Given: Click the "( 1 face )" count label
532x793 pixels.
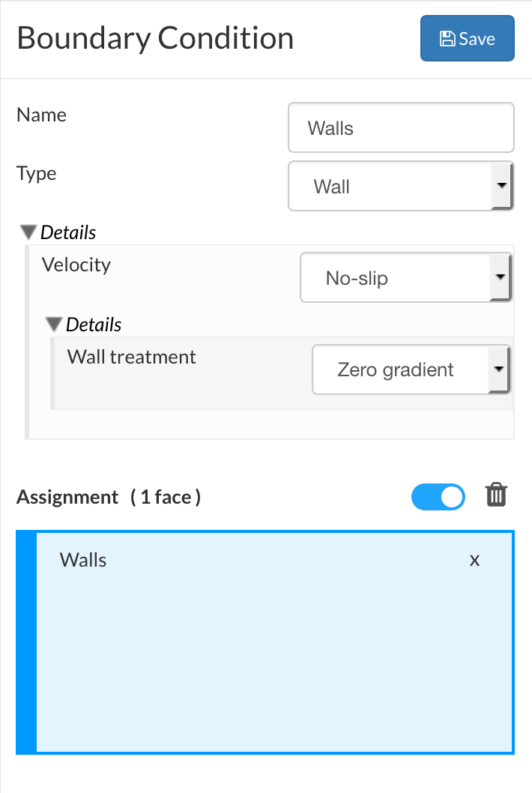Looking at the screenshot, I should coord(165,497).
